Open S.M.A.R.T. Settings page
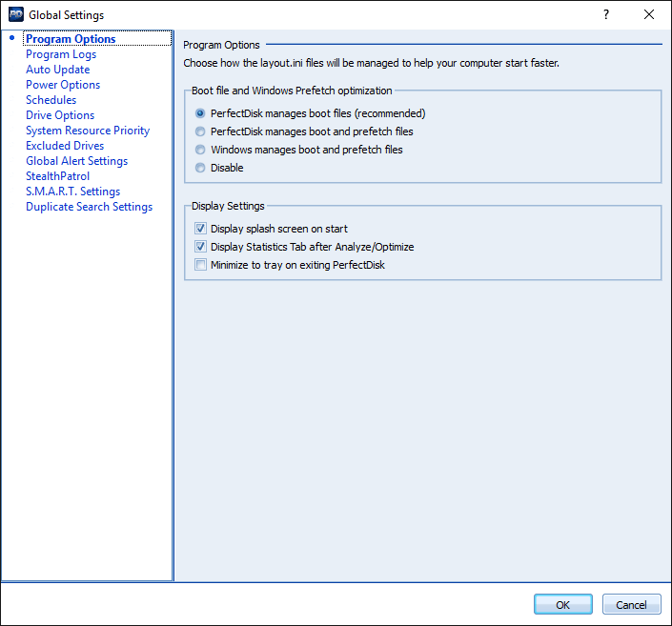 tap(72, 192)
